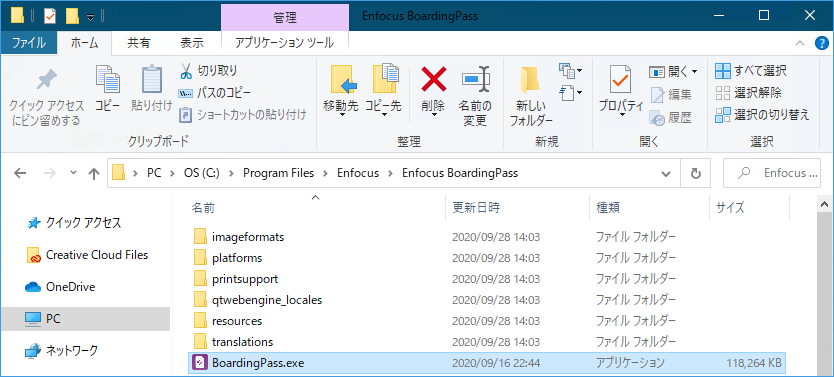This screenshot has height=377, width=834.
Task: Click Enfocus in the address breadcrumb
Action: [x=358, y=173]
